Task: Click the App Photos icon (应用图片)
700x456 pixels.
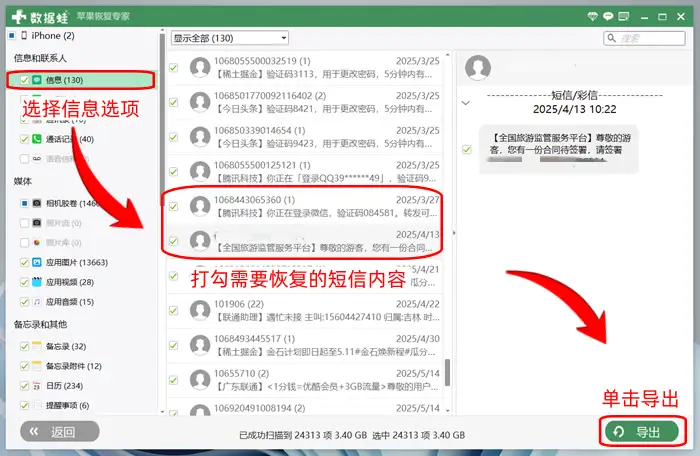Action: (x=37, y=262)
